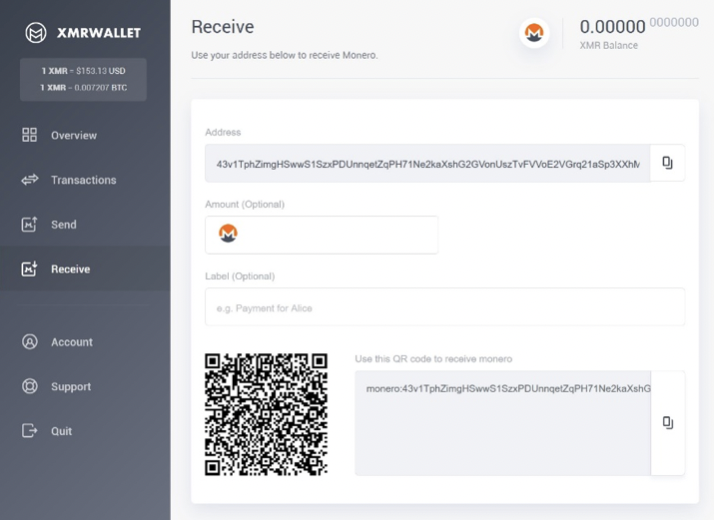This screenshot has height=520, width=714.
Task: Open the Support section
Action: (x=71, y=387)
